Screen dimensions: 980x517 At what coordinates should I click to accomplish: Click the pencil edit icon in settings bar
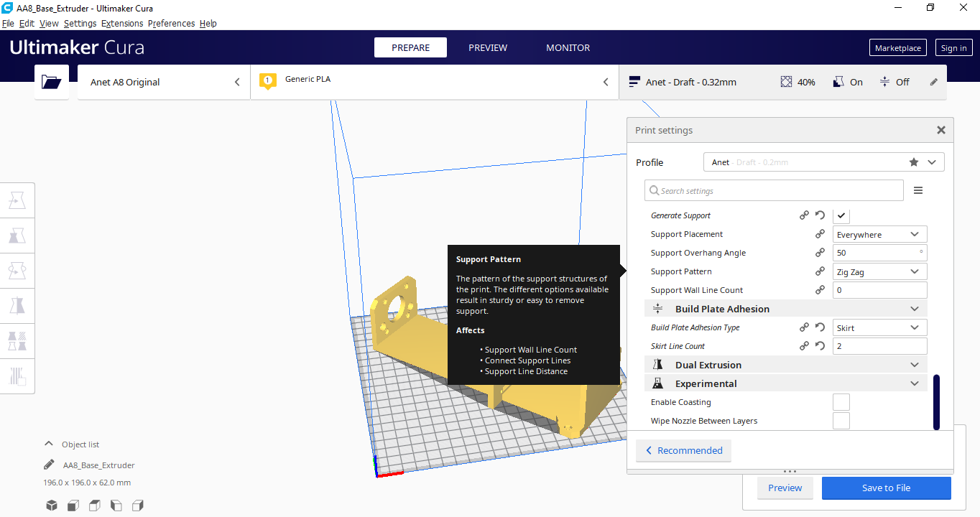coord(934,82)
